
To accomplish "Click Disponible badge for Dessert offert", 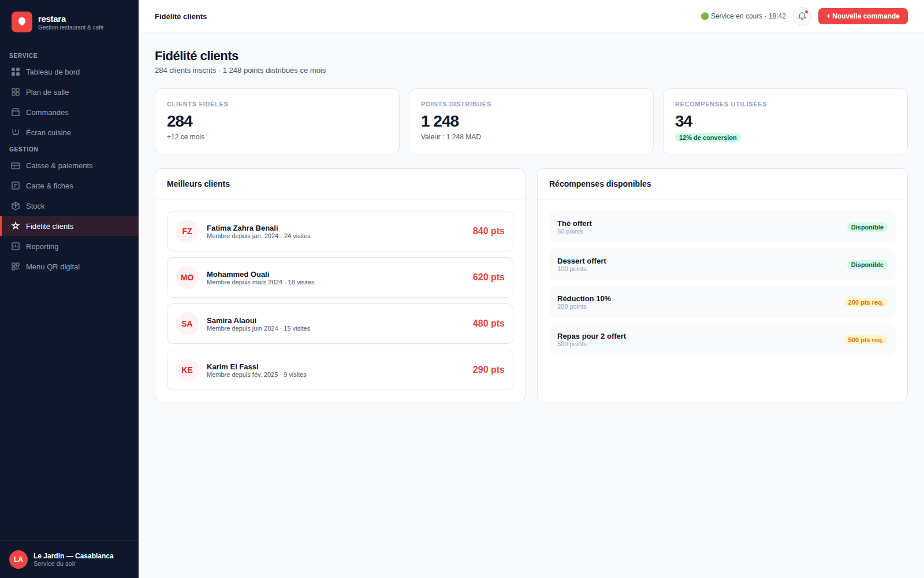I will 867,265.
